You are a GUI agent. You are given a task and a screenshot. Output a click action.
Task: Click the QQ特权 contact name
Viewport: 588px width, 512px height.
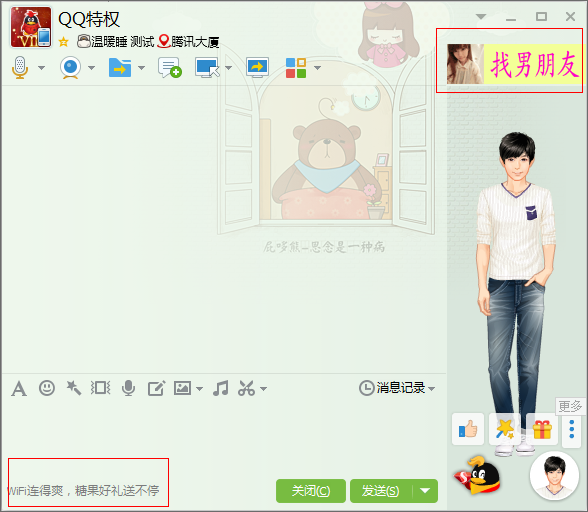[x=89, y=19]
